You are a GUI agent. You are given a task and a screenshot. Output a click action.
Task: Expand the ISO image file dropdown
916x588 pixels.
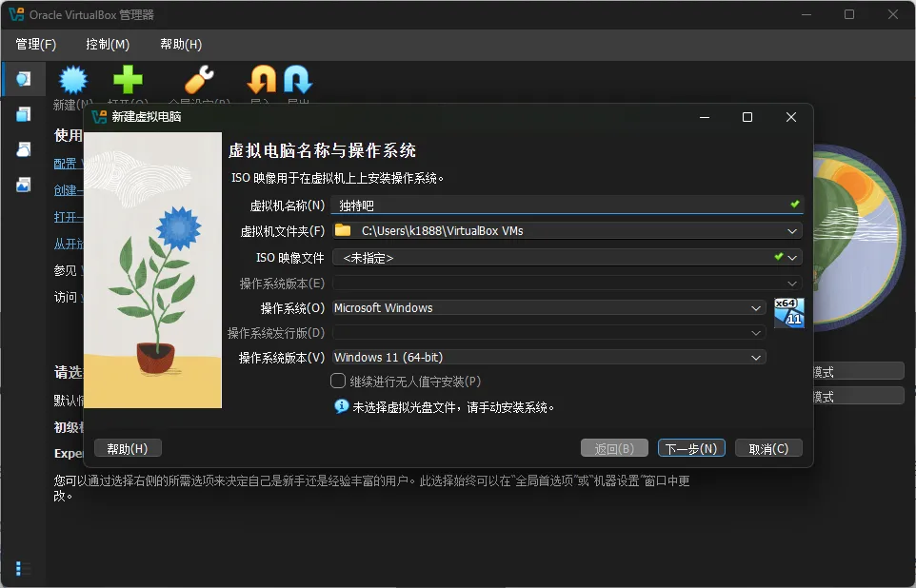(x=792, y=258)
